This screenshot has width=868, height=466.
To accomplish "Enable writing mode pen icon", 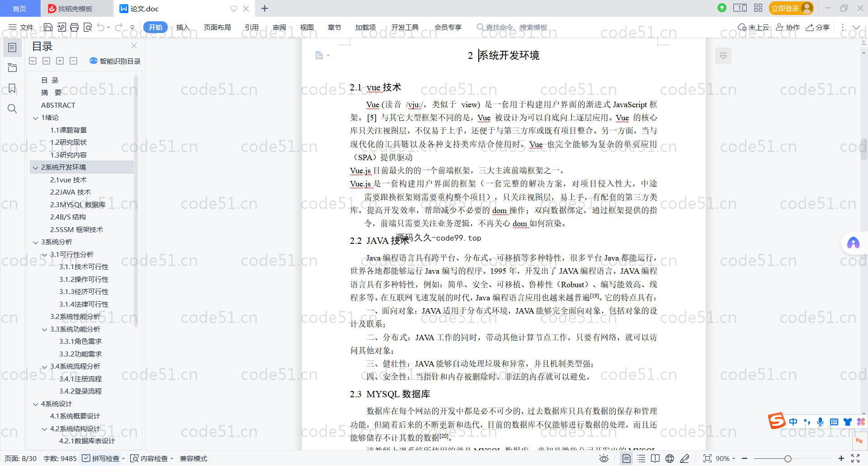I will tap(684, 458).
